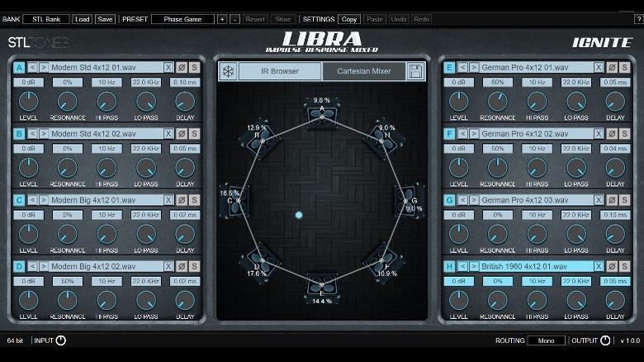
Task: Toggle the OUTPUT power button
Action: click(x=605, y=341)
